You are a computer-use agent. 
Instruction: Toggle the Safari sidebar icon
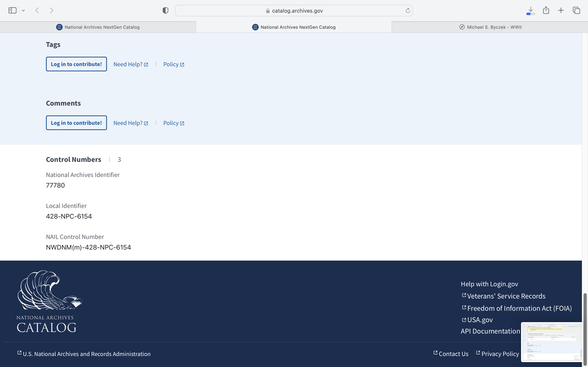(12, 10)
